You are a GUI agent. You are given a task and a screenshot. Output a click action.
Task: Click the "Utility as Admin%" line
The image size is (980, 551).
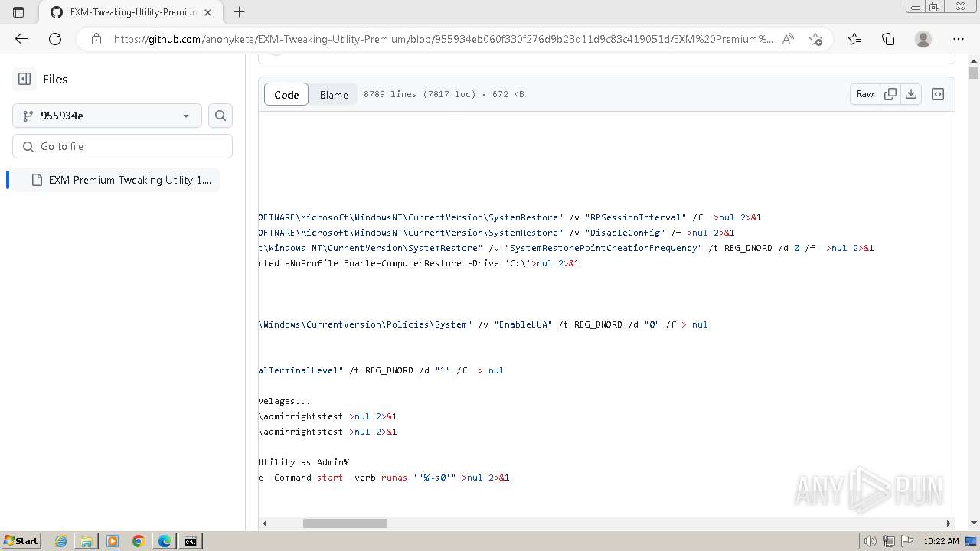pyautogui.click(x=304, y=462)
